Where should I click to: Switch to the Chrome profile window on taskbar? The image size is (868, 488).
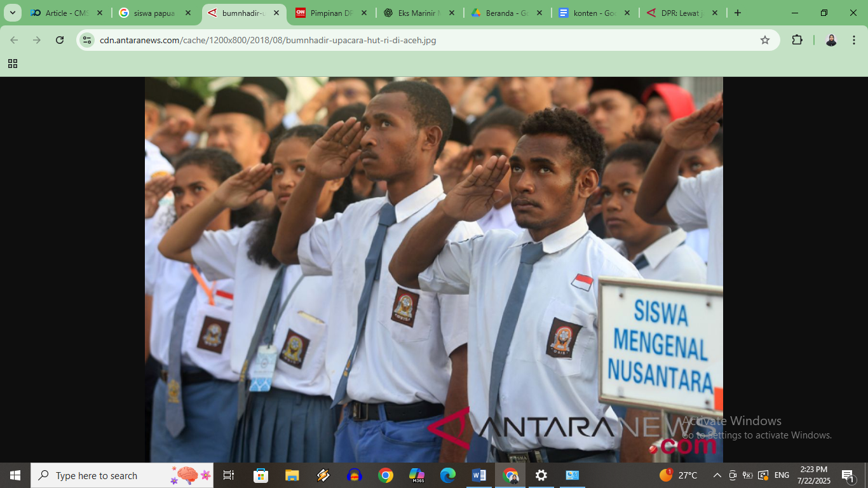click(510, 475)
